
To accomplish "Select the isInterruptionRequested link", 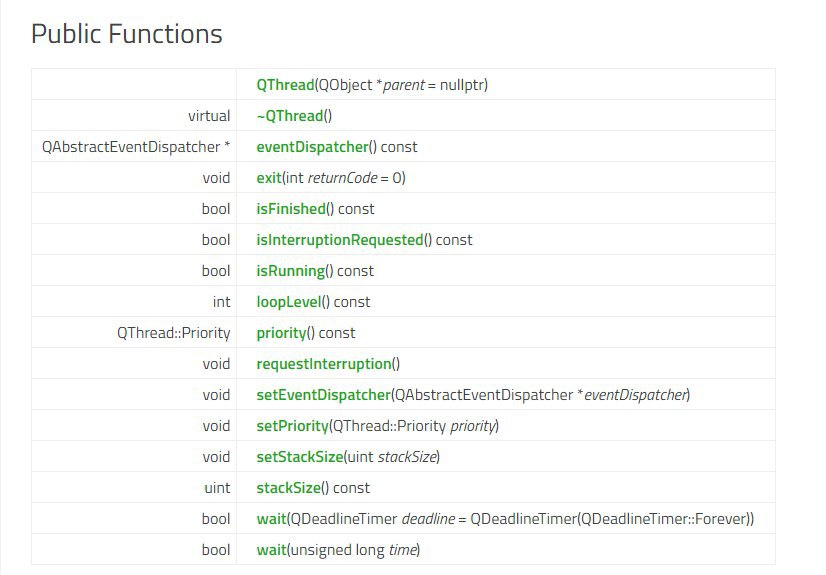I will 340,240.
